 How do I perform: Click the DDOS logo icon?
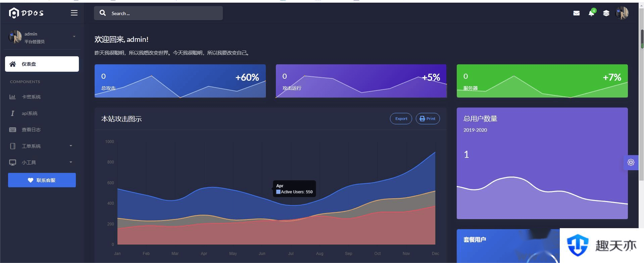tap(14, 13)
